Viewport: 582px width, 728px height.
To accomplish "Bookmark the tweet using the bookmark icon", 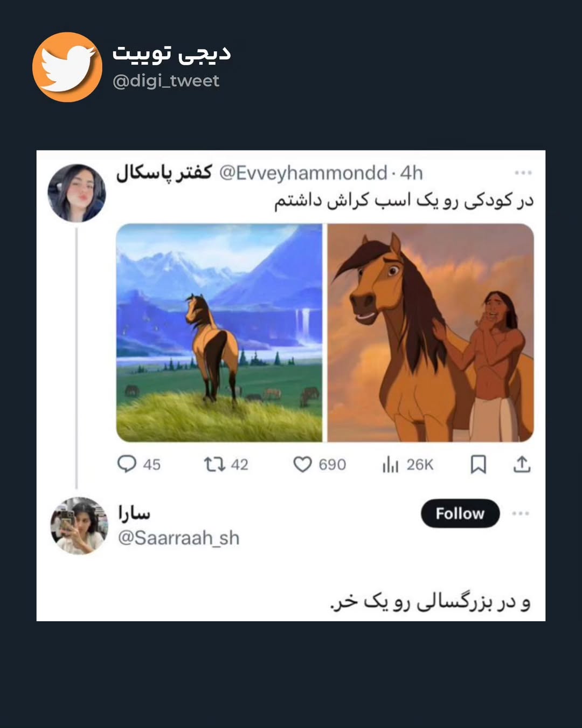I will (478, 464).
